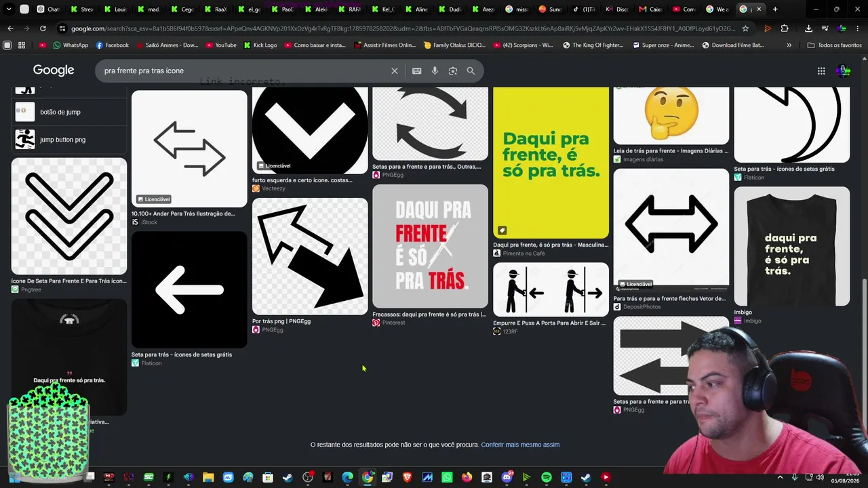Open Firefox from the taskbar
This screenshot has width=868, height=488.
pyautogui.click(x=467, y=477)
